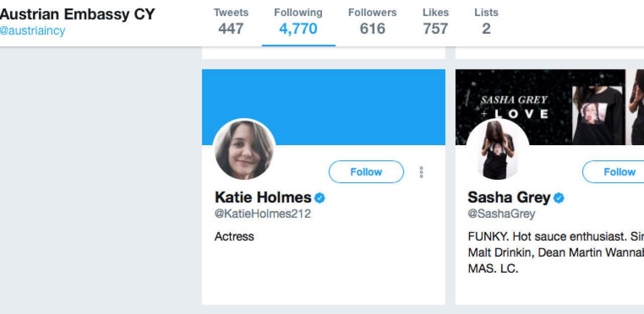The image size is (644, 314).
Task: Open Sasha Grey profile picture
Action: tap(498, 150)
